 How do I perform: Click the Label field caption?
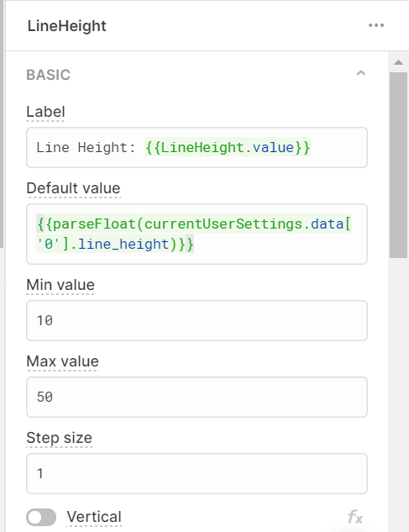46,112
